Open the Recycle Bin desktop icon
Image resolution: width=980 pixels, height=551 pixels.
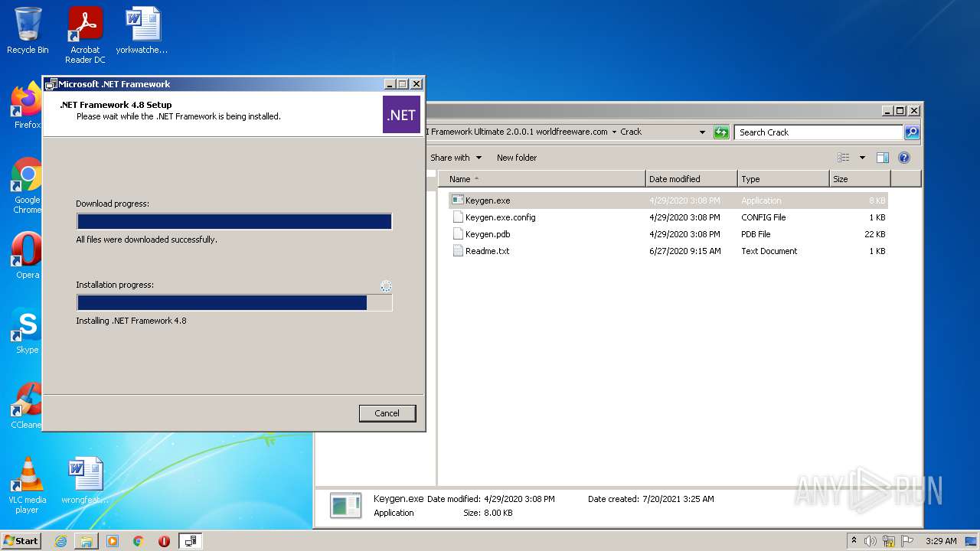click(x=28, y=31)
